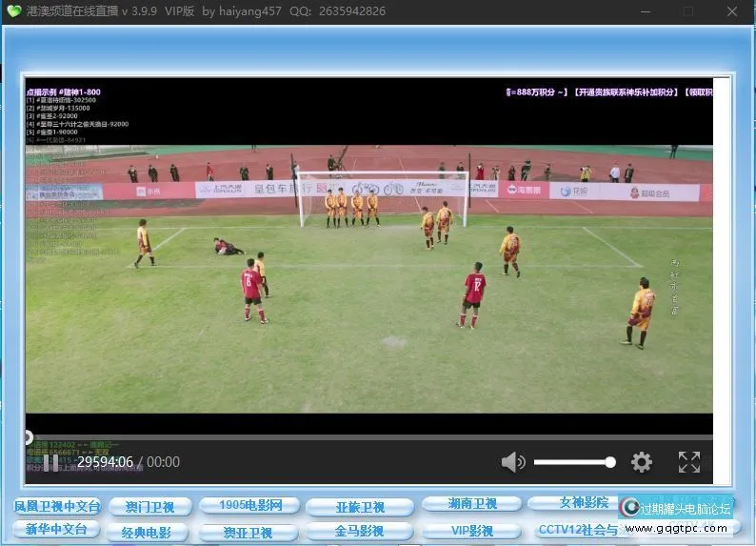
Task: Enter fullscreen mode
Action: pos(688,462)
